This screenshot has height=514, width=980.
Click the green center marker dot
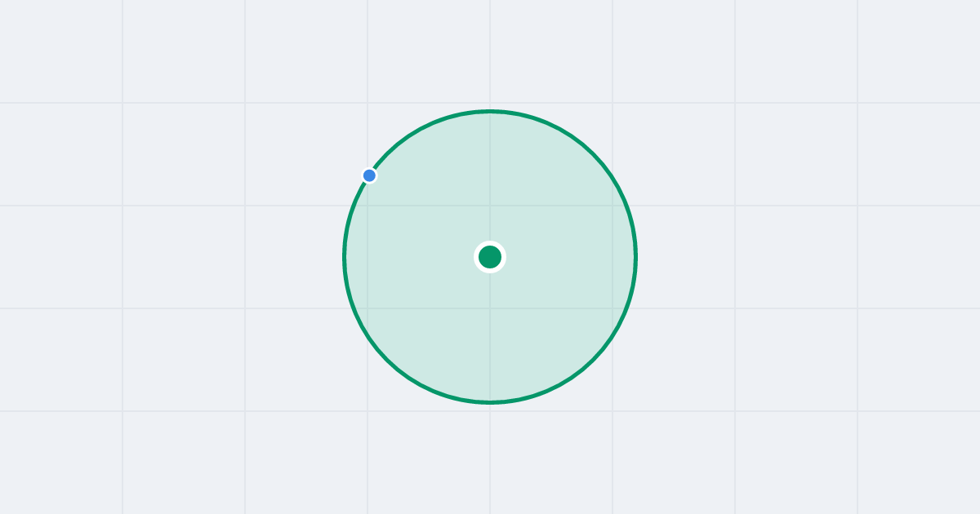tap(490, 257)
